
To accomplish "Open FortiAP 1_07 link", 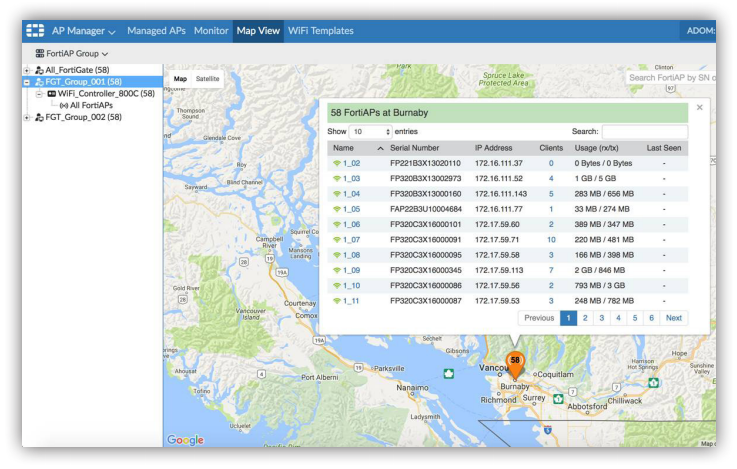I will pyautogui.click(x=351, y=240).
